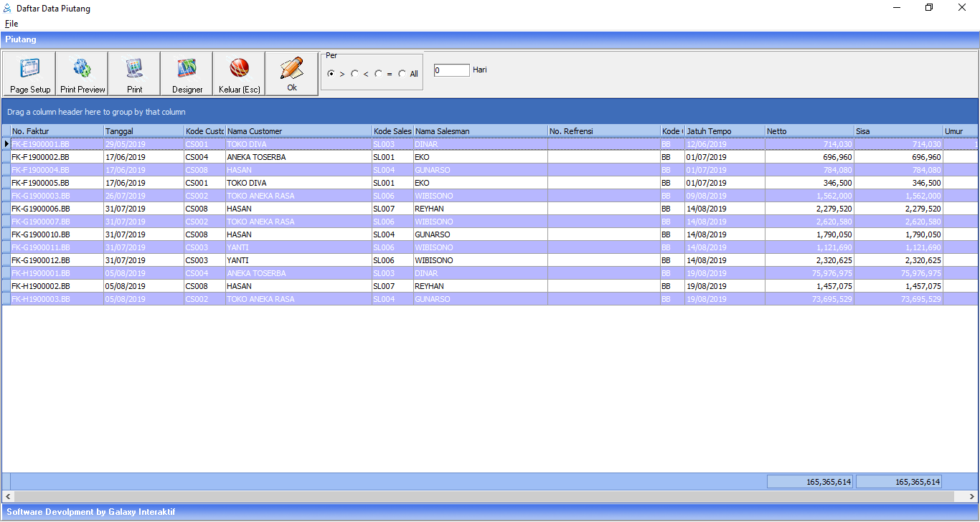Click the app icon in the title bar
This screenshot has height=522, width=980.
pyautogui.click(x=8, y=9)
